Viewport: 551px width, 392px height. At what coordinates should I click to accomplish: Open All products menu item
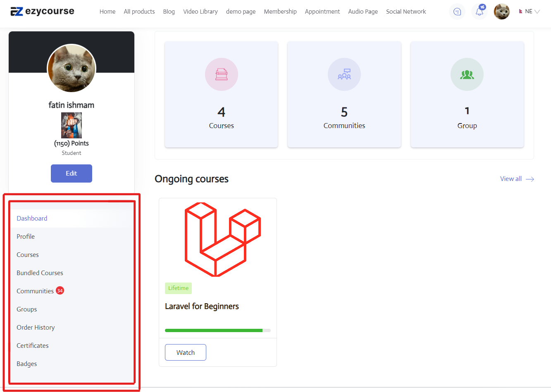[139, 12]
